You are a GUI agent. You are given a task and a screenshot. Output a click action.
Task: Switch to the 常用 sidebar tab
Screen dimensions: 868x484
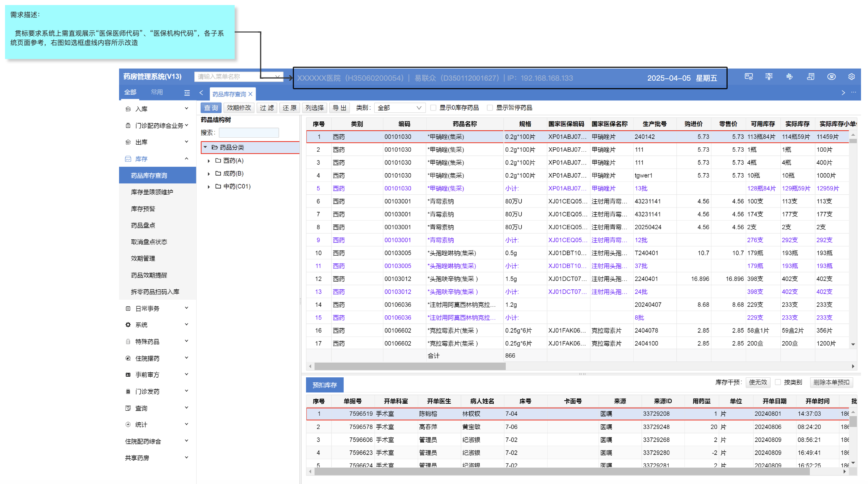[157, 92]
